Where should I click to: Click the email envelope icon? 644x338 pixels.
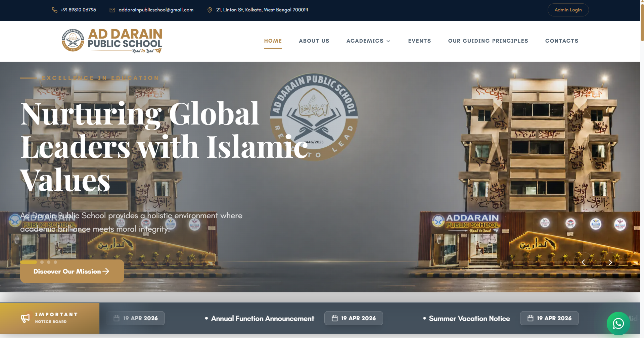click(112, 10)
